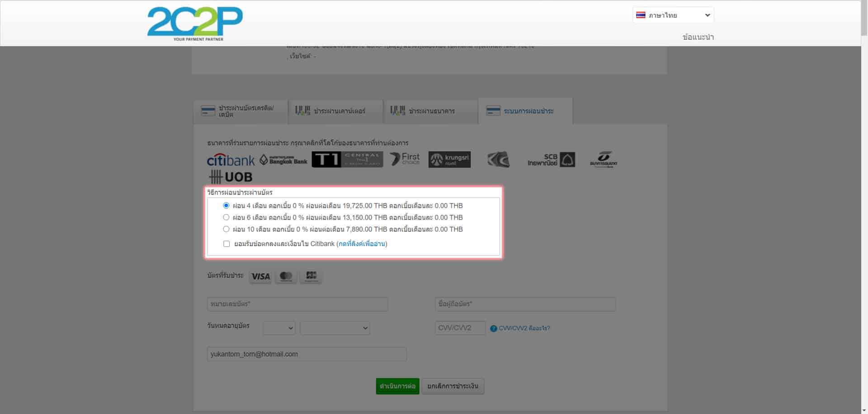Accept the Citibank terms and conditions checkbox
The height and width of the screenshot is (414, 868).
[x=226, y=244]
